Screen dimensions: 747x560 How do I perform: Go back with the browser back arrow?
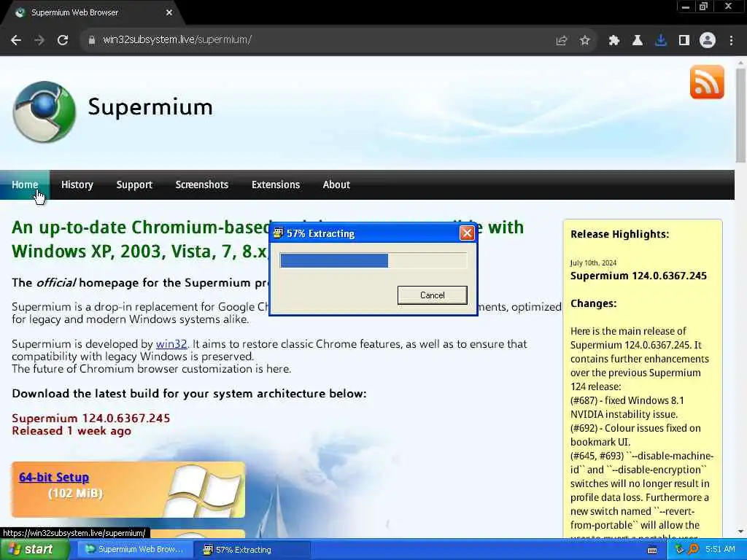point(16,41)
